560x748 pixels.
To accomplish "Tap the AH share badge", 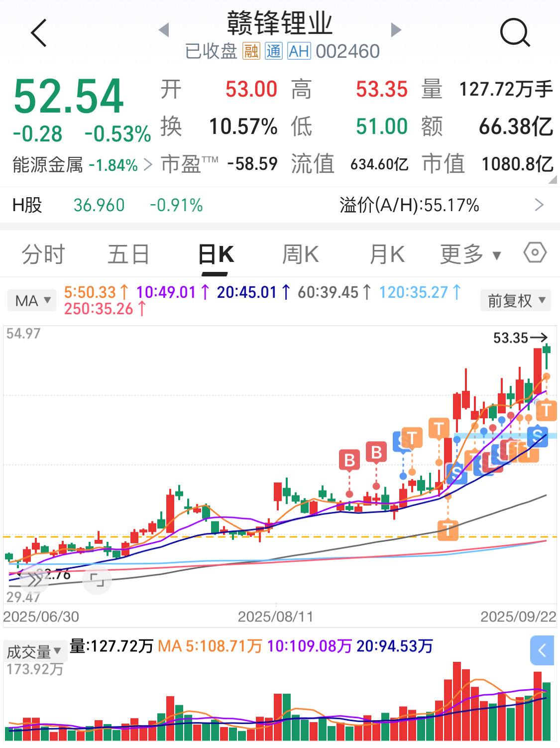I will tap(299, 51).
